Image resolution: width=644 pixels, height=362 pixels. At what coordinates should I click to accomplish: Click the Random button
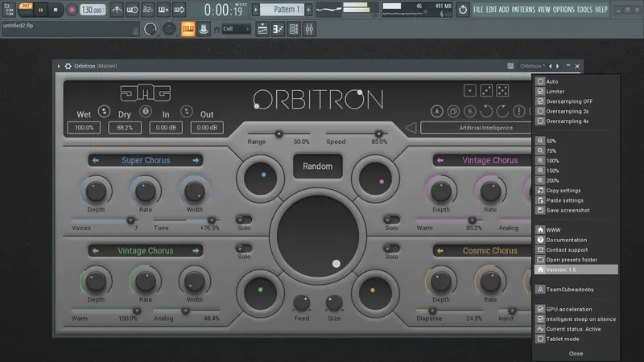tap(317, 167)
